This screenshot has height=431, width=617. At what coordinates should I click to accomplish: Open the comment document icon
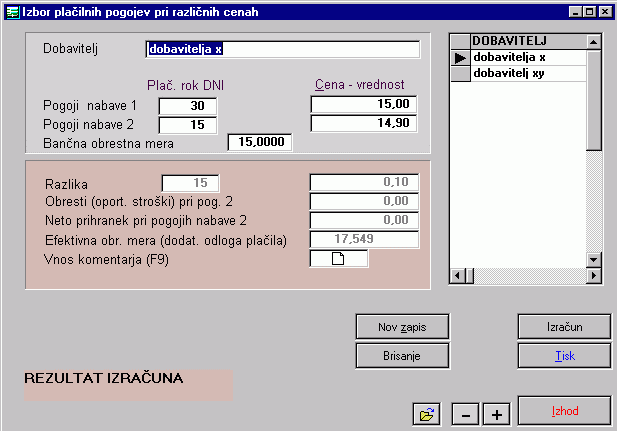tap(339, 259)
